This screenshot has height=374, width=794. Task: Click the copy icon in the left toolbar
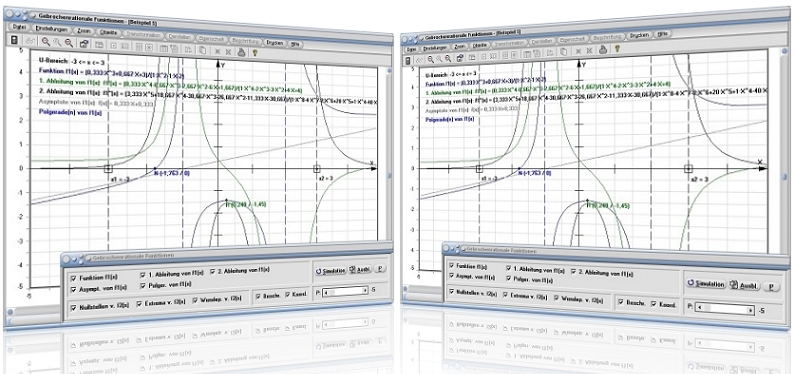pos(202,50)
